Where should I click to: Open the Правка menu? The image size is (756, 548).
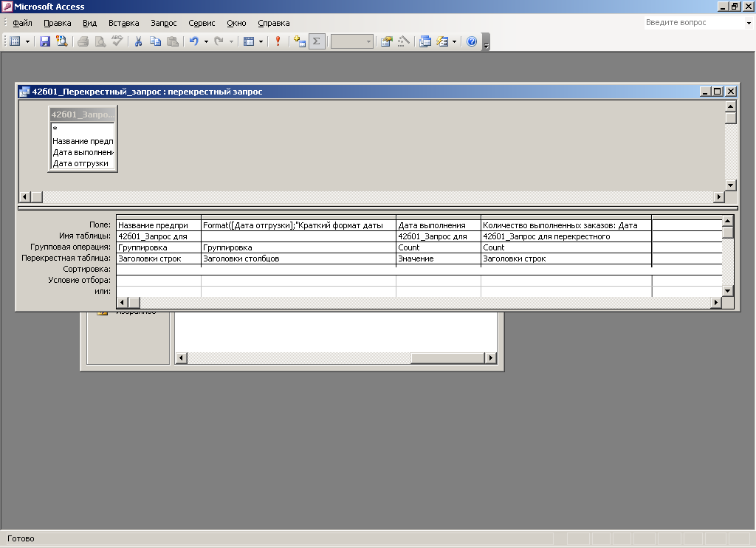(x=58, y=23)
